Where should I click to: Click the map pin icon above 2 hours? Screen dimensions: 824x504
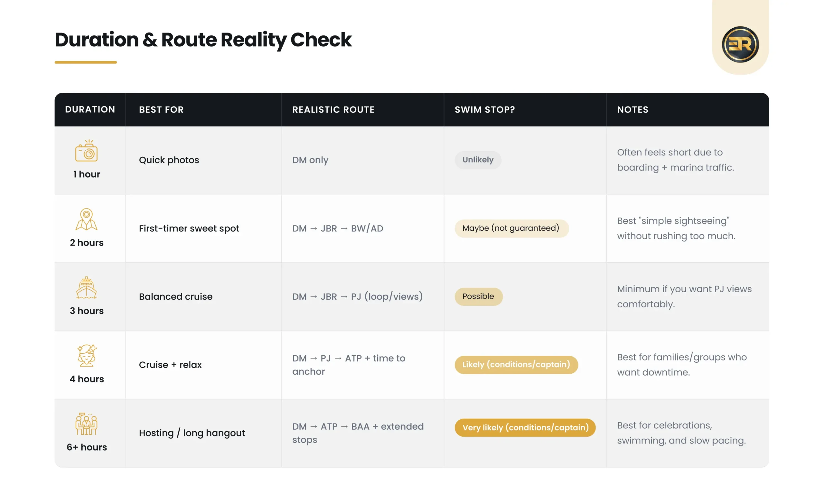pyautogui.click(x=86, y=219)
